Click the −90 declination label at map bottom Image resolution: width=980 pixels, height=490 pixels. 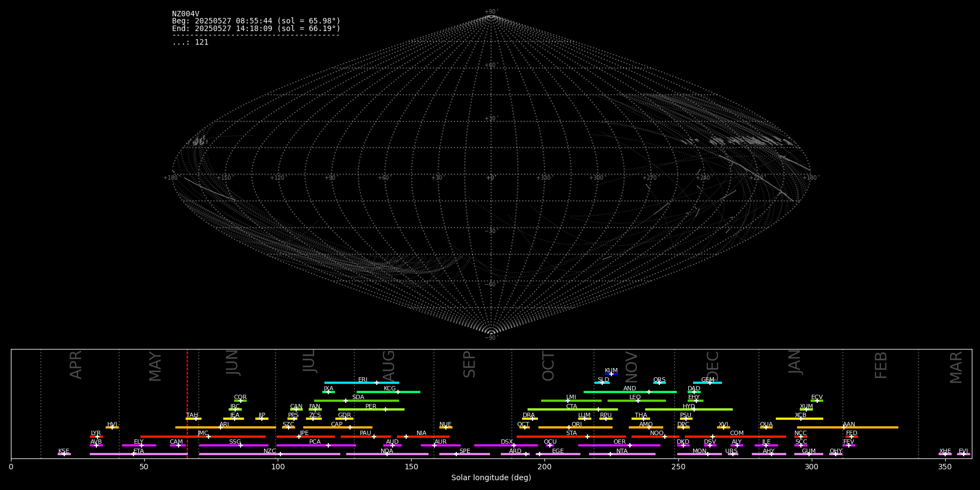point(491,338)
